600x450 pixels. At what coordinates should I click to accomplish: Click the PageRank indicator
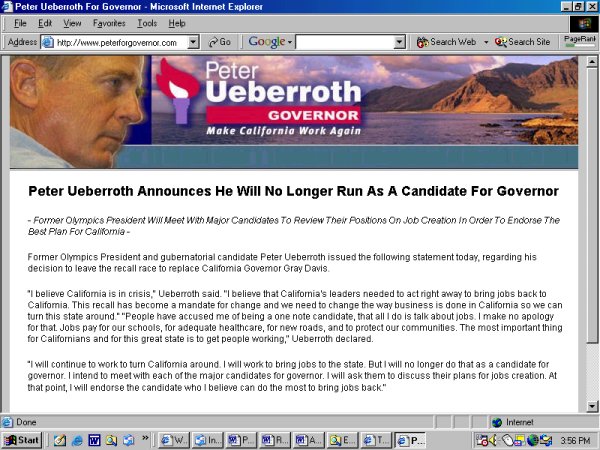(x=580, y=41)
